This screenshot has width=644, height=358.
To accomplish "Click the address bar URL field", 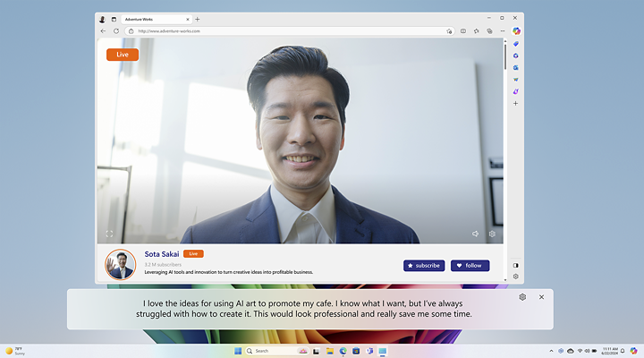I will pyautogui.click(x=268, y=31).
